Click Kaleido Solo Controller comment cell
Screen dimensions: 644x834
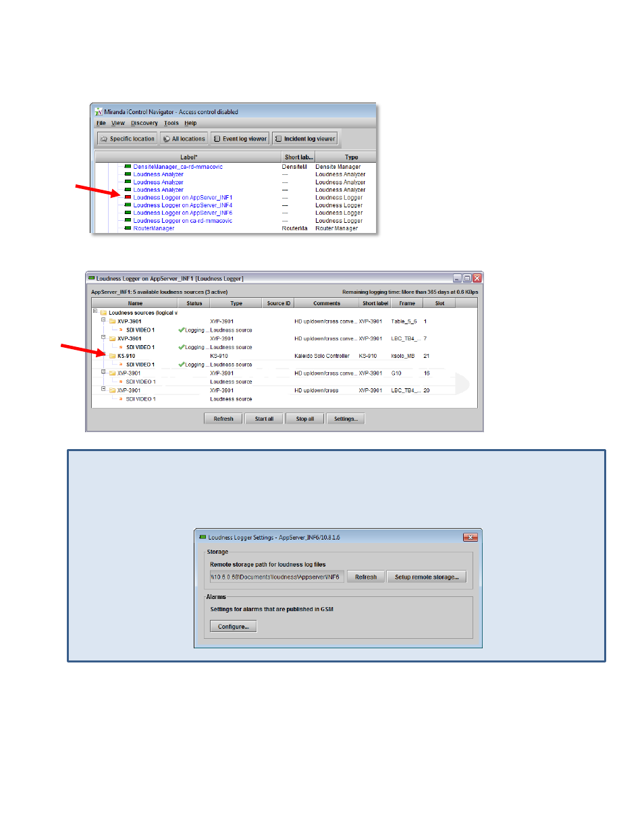point(322,356)
